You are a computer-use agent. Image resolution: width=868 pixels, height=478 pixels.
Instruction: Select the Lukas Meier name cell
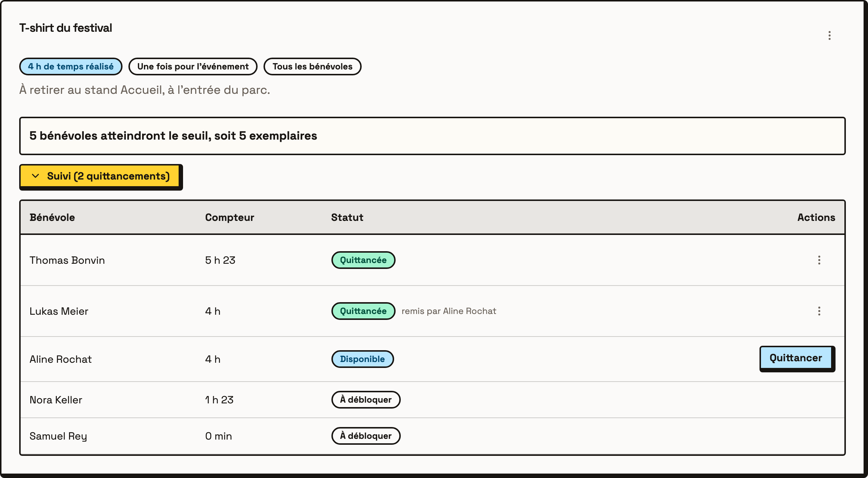[x=59, y=311]
